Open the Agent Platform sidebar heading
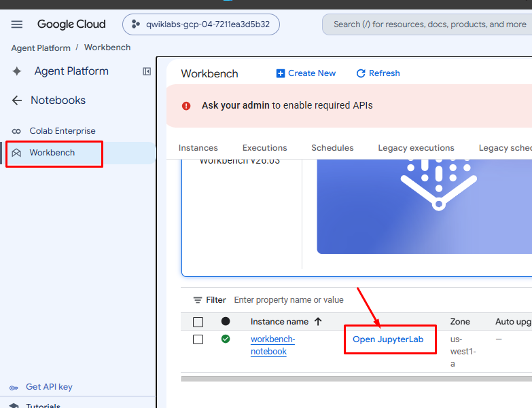Screen dimensions: 532x408 click(x=71, y=71)
